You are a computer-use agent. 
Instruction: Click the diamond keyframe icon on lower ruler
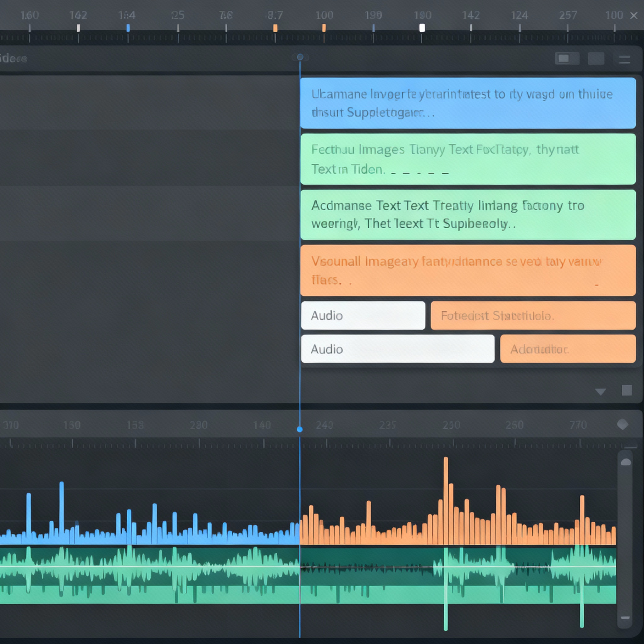622,424
